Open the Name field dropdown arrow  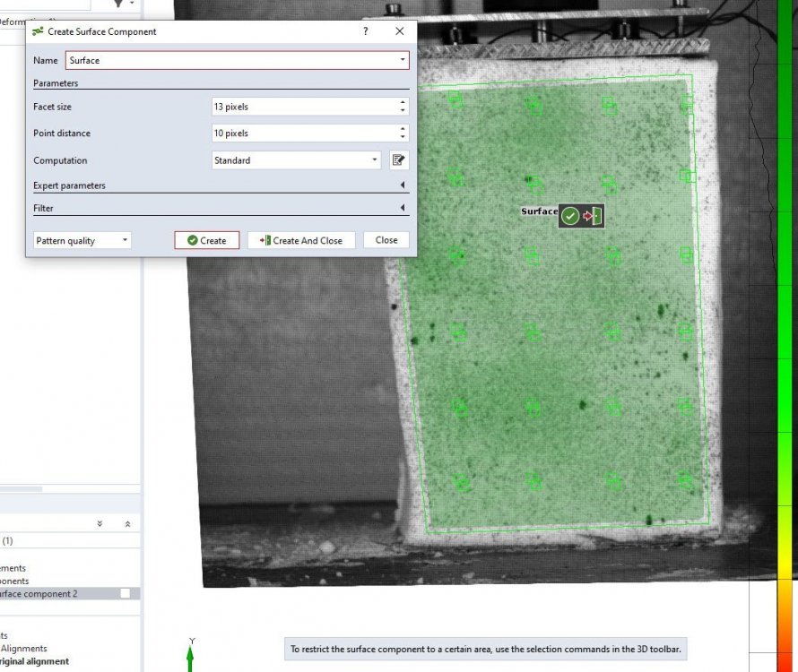pos(403,60)
